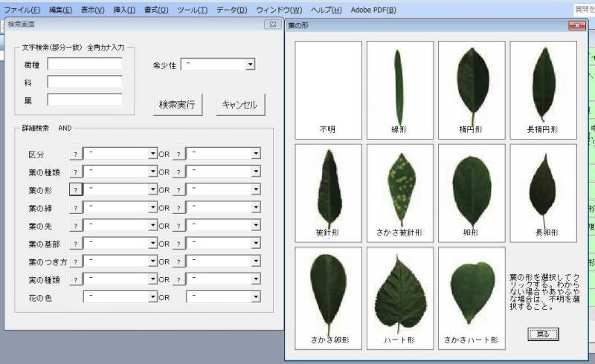
Task: Open the first 葉の縁 dropdown list
Action: pos(152,207)
